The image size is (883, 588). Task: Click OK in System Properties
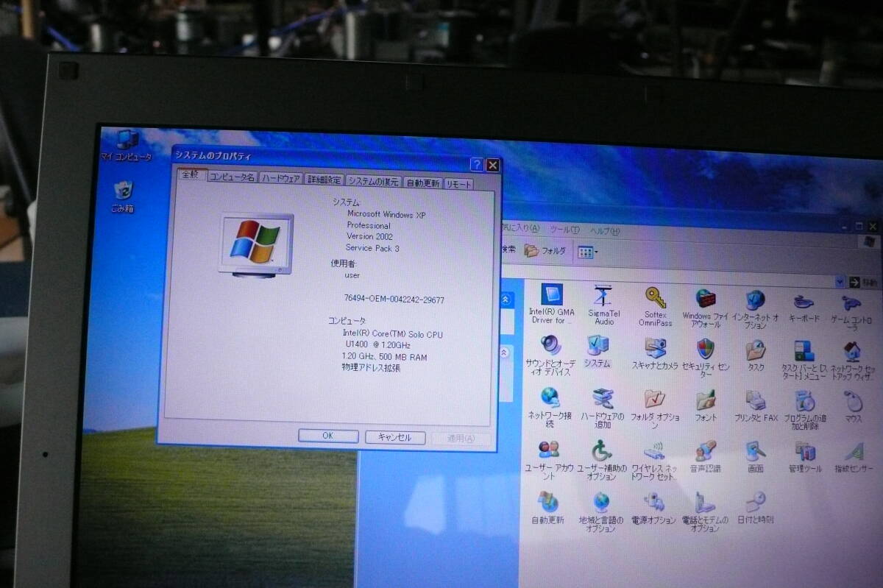coord(328,436)
